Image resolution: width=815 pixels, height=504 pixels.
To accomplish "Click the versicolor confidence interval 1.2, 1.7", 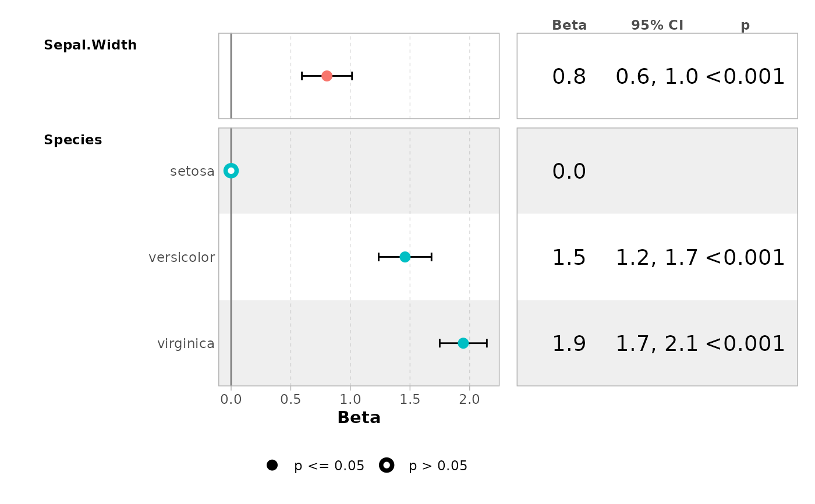I will point(657,257).
